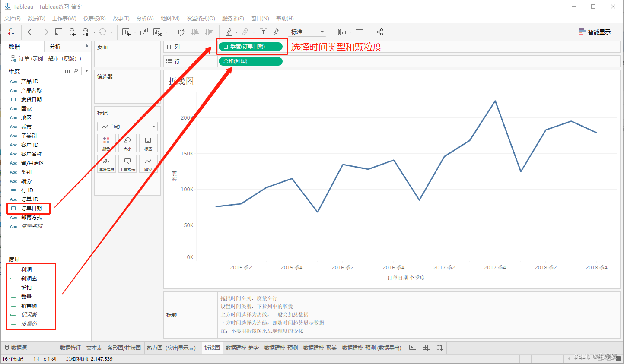Click the Tableau start page logo icon

point(11,32)
